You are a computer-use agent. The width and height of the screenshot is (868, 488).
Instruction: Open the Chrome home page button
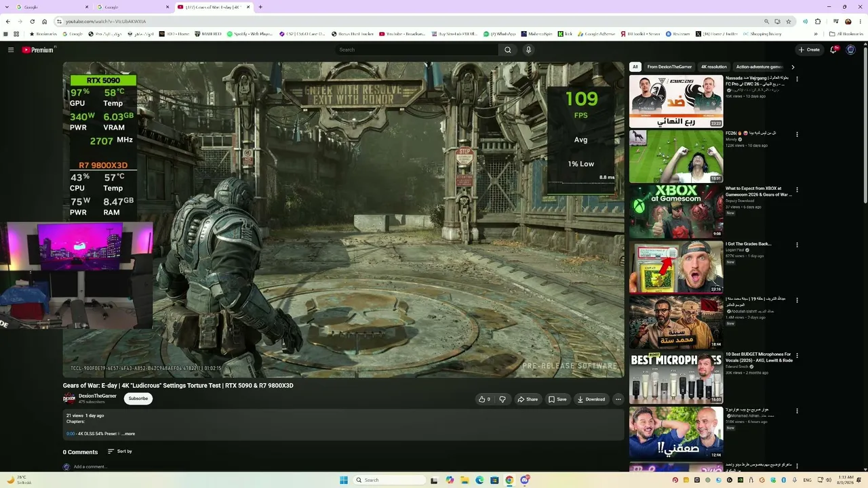coord(45,21)
